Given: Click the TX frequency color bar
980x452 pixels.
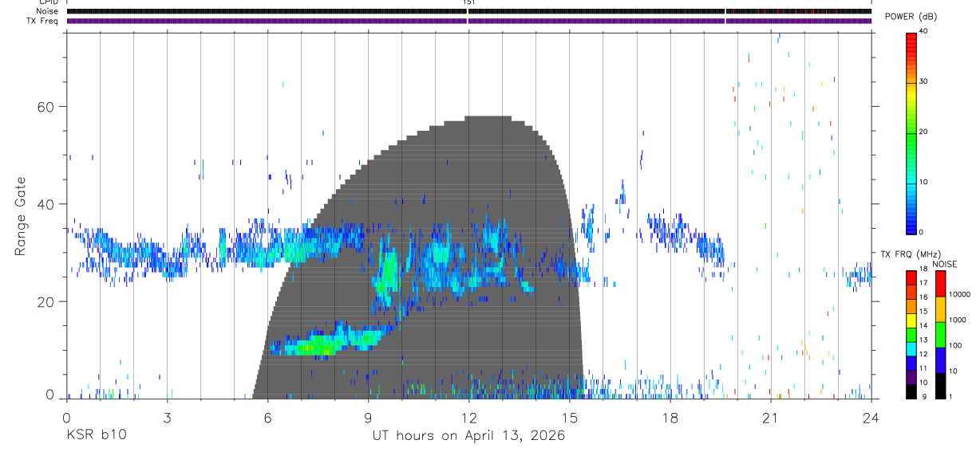Looking at the screenshot, I should (x=911, y=334).
